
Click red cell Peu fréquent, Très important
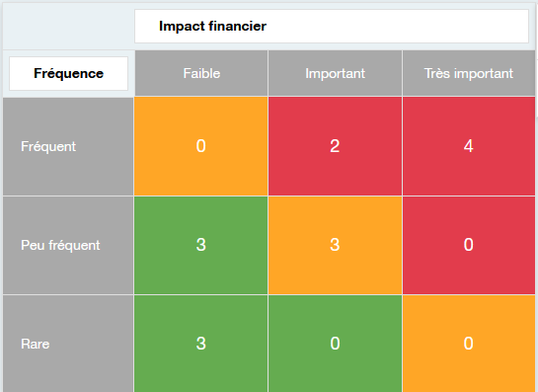pyautogui.click(x=469, y=246)
